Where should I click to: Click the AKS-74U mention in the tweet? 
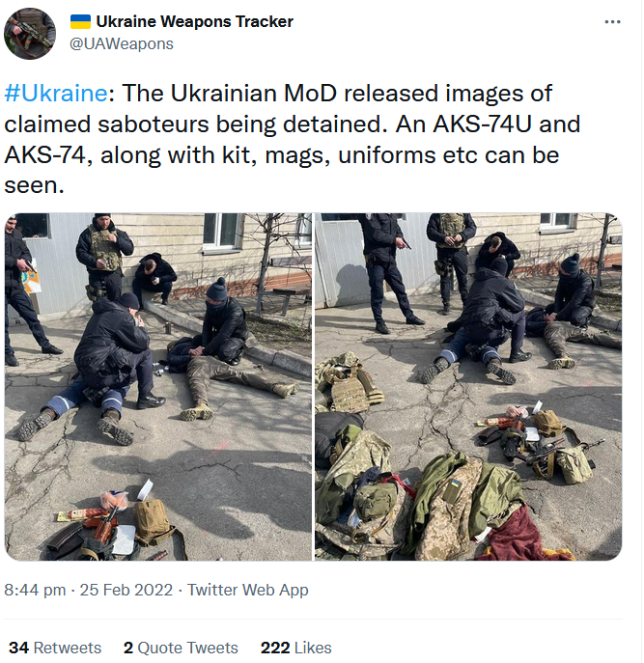point(482,124)
